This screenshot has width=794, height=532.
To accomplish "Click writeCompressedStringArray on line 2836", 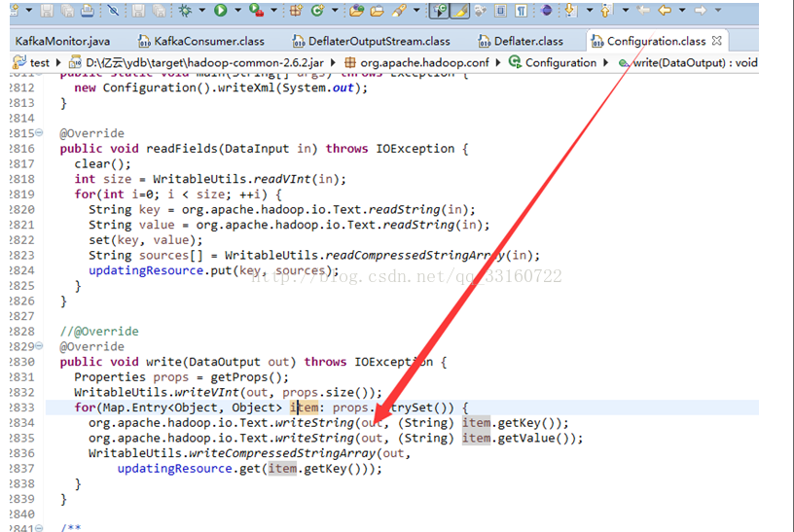I will tap(282, 453).
